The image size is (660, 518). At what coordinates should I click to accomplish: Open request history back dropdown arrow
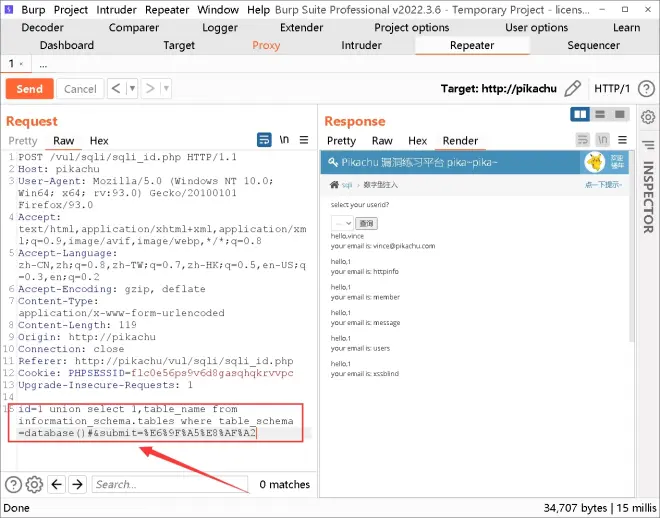pos(130,89)
